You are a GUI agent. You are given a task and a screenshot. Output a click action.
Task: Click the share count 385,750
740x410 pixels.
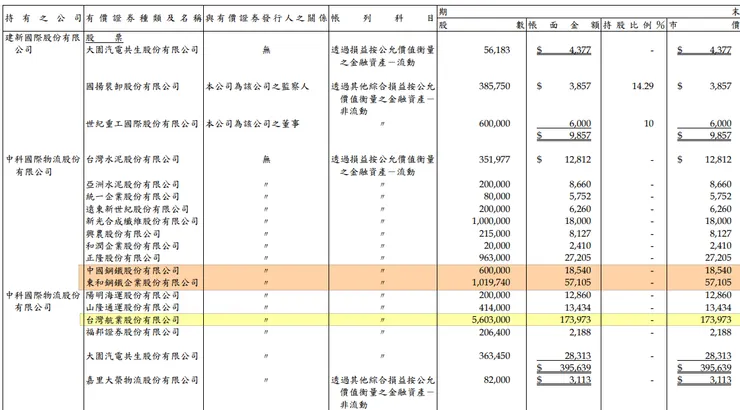pos(494,86)
